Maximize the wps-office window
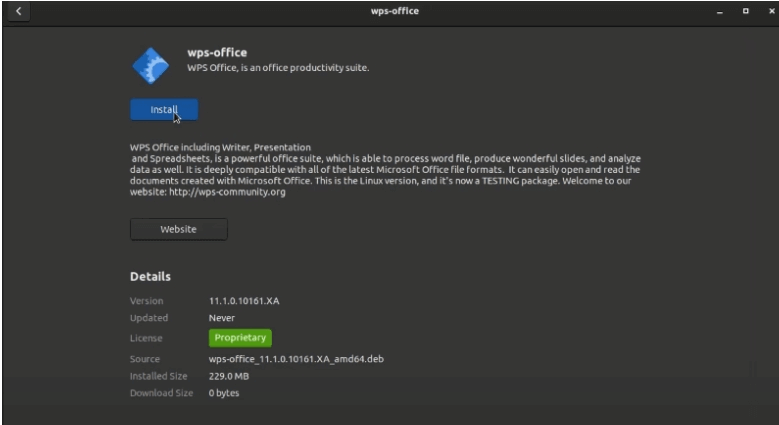The height and width of the screenshot is (425, 779). [x=746, y=11]
